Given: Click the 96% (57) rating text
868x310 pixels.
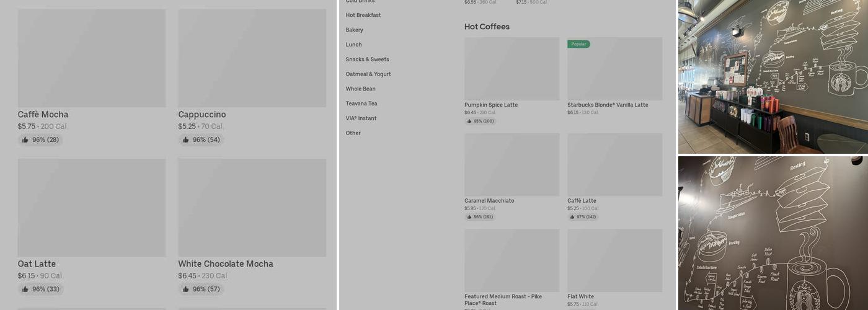Looking at the screenshot, I should [206, 290].
